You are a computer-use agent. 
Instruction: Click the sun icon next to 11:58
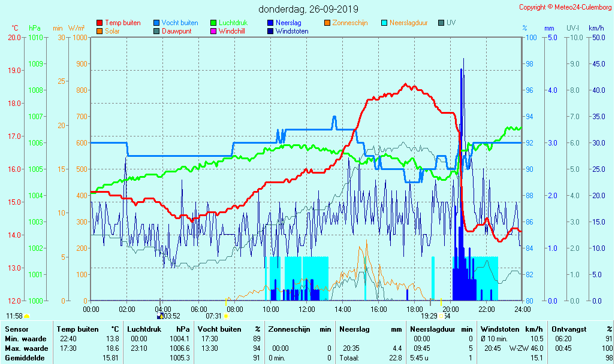(x=27, y=316)
